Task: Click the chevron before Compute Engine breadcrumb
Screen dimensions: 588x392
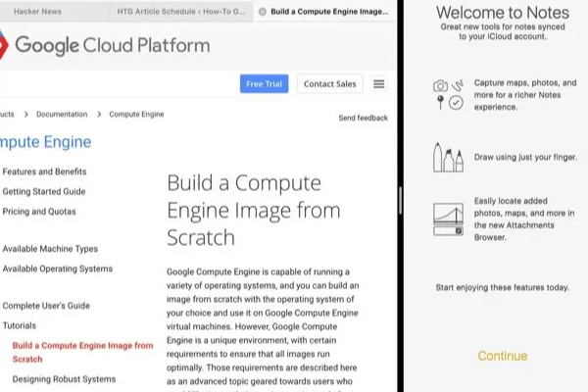Action: click(x=99, y=114)
